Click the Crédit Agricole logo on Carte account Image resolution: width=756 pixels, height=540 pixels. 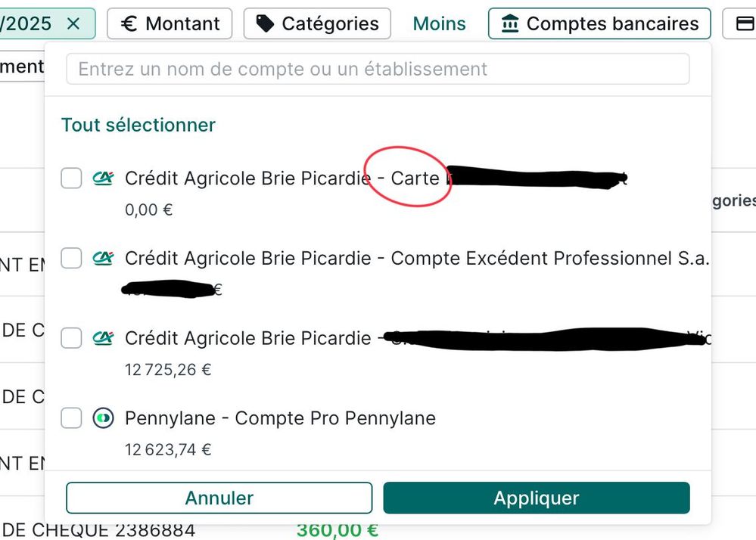click(103, 178)
